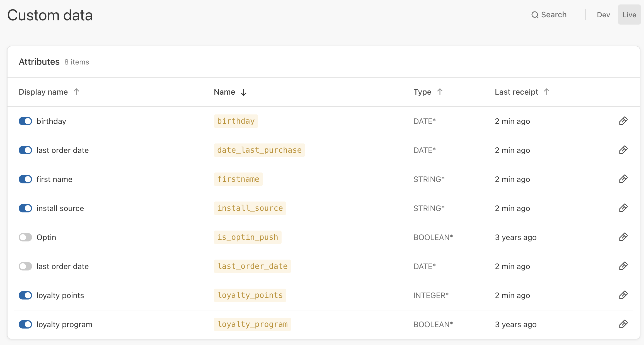The image size is (644, 345).
Task: Edit the is_optin_push attribute
Action: (623, 237)
